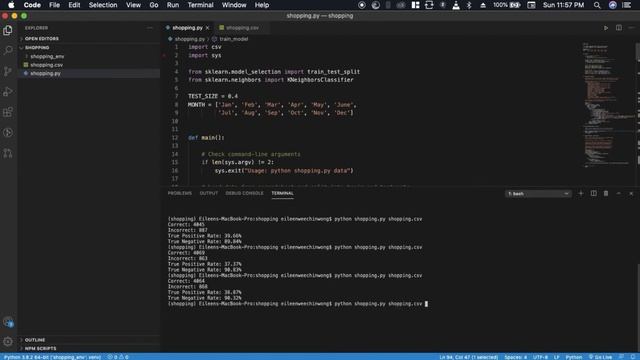Screen dimensions: 640x360
Task: Open Explorer More Actions ellipsis
Action: pos(150,28)
